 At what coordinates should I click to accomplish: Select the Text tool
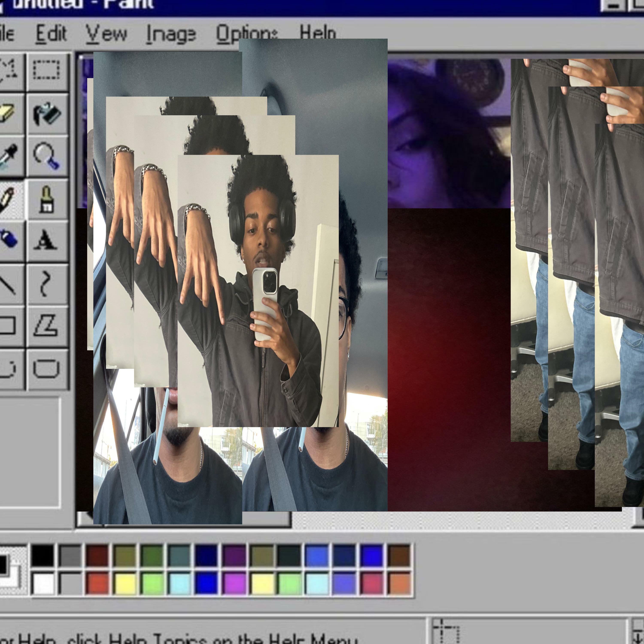pos(47,240)
